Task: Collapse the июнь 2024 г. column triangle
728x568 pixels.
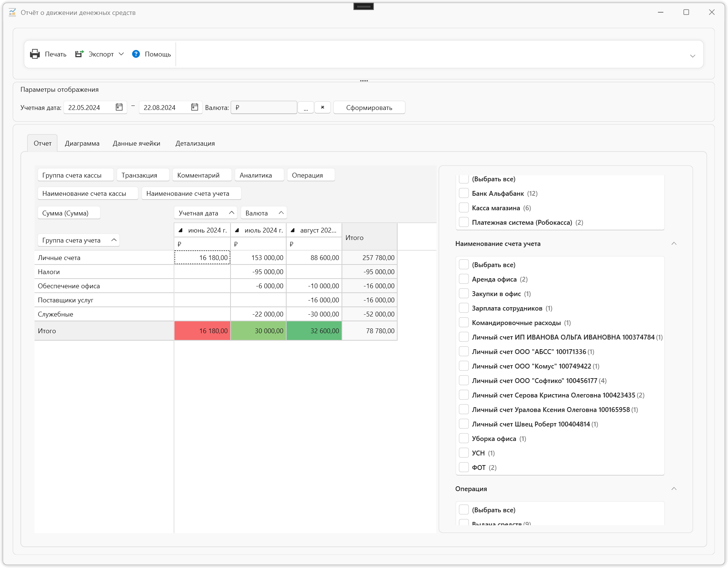Action: tap(180, 230)
